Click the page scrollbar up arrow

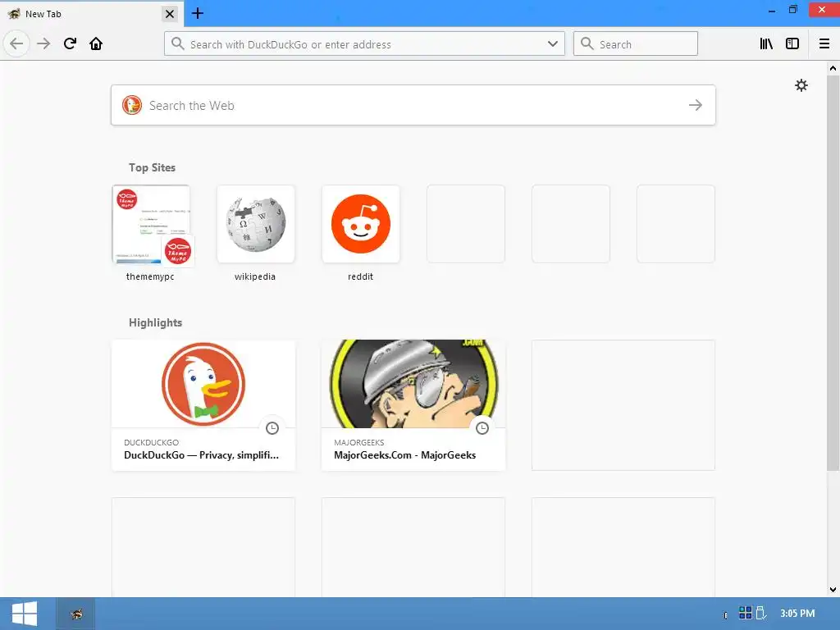[x=833, y=68]
